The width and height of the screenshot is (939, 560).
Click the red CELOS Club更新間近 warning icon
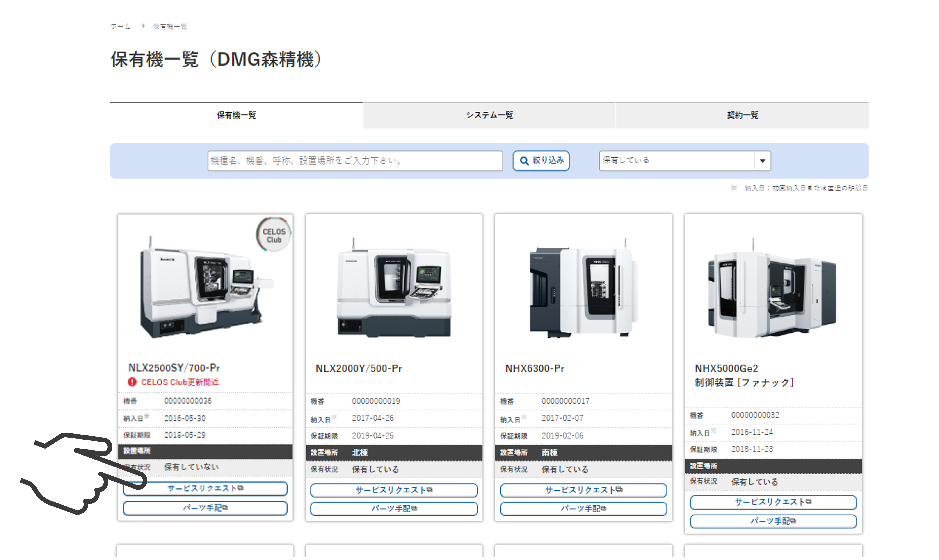tap(132, 382)
